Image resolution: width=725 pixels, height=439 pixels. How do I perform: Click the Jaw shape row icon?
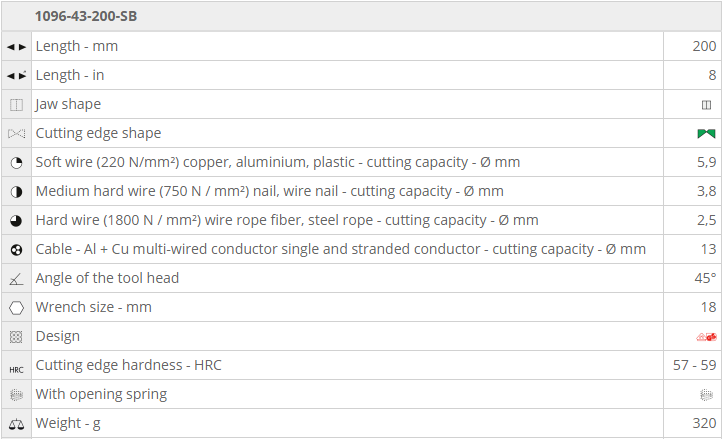(16, 105)
